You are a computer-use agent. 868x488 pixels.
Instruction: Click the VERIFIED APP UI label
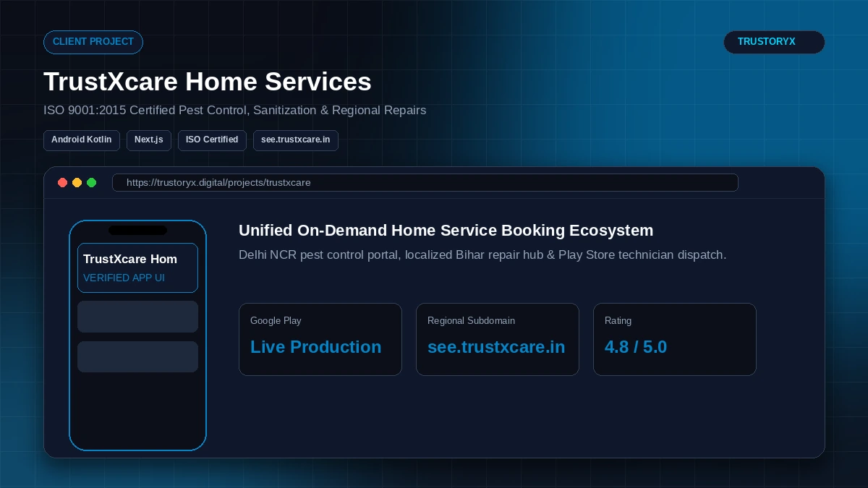pyautogui.click(x=124, y=278)
